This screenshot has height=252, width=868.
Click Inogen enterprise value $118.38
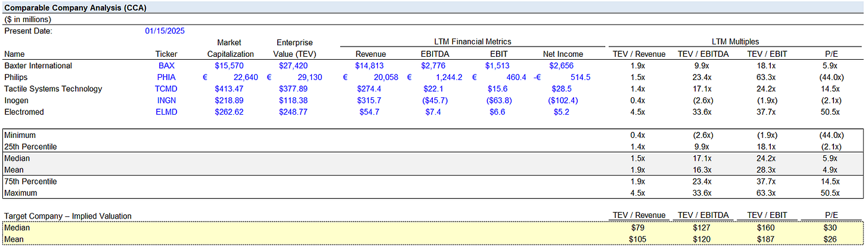294,100
